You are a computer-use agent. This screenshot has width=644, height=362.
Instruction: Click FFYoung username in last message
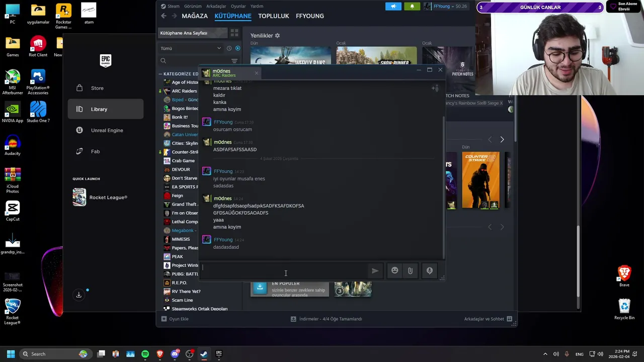[223, 240]
